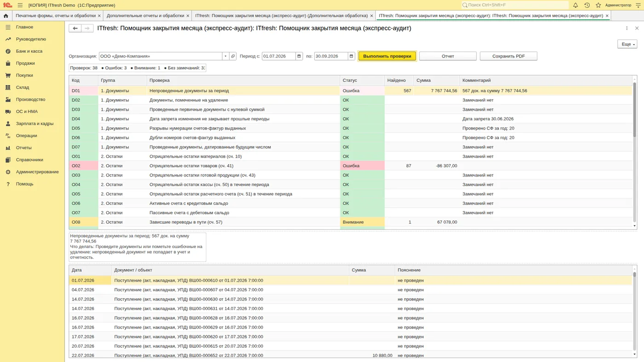This screenshot has width=644, height=362.
Task: Close the Дополнительные отчеты и обработки tab
Action: click(188, 16)
